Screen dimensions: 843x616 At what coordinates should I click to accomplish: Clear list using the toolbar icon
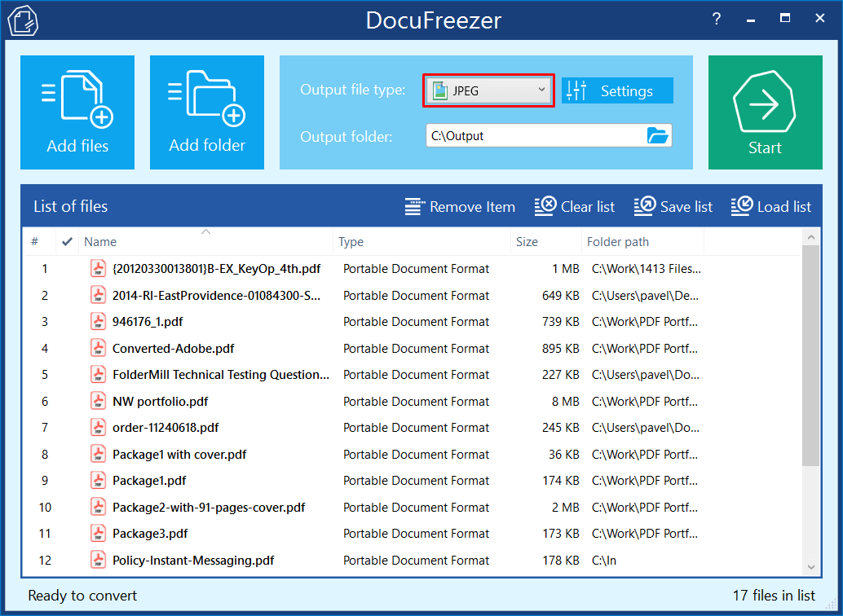(x=545, y=207)
